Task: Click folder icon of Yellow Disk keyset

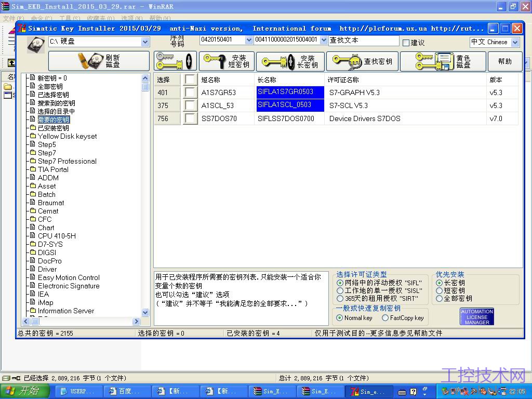Action: coord(33,136)
